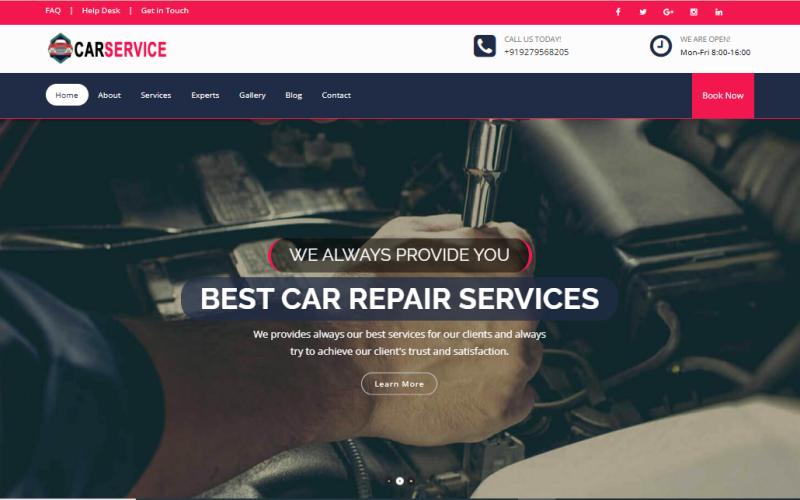The image size is (800, 500).
Task: Switch to the last slide dot
Action: click(411, 481)
